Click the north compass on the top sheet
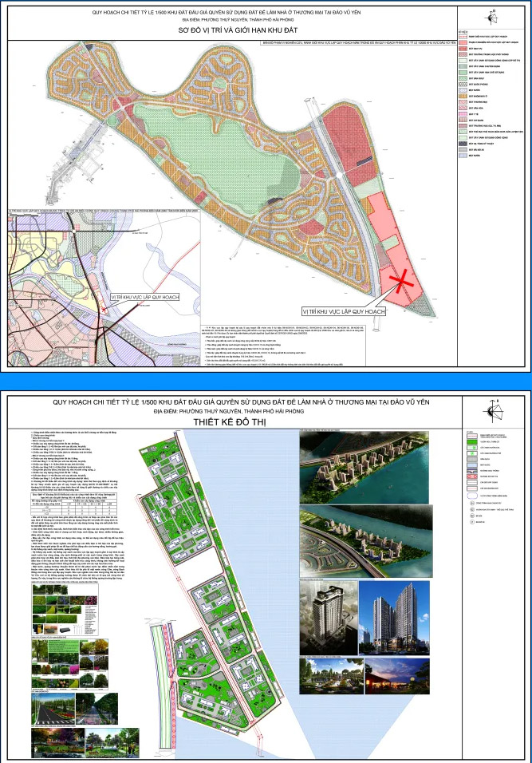Screen dimensions: 532x763 491,18
